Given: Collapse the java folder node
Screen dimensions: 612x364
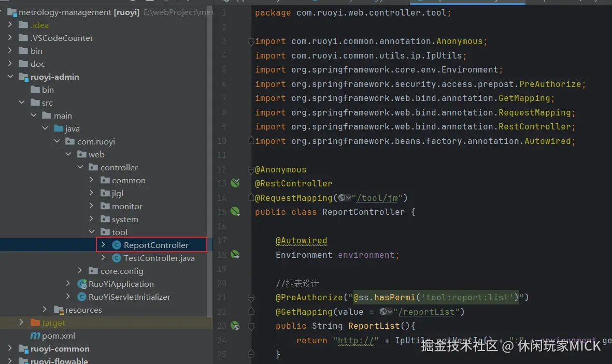Looking at the screenshot, I should point(45,128).
